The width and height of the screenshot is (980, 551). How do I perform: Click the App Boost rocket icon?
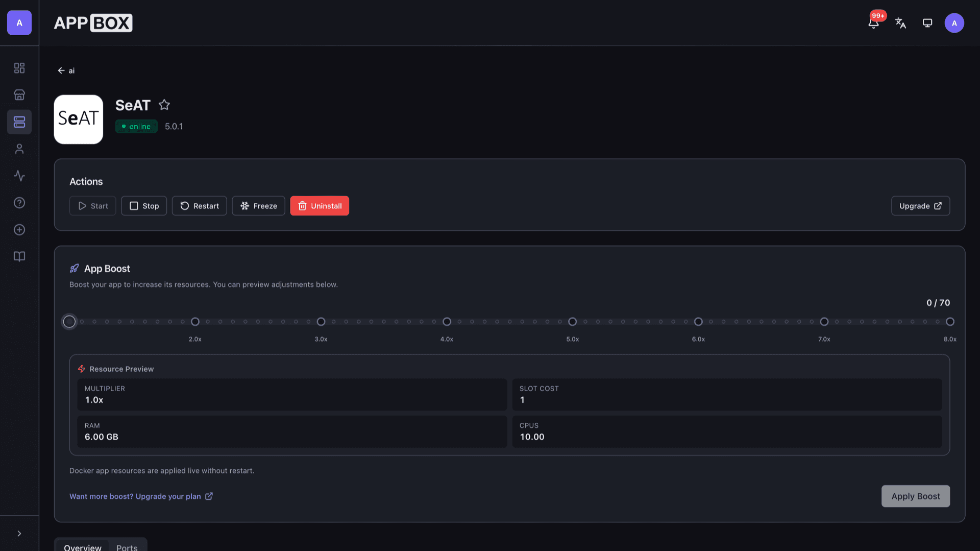pos(75,269)
